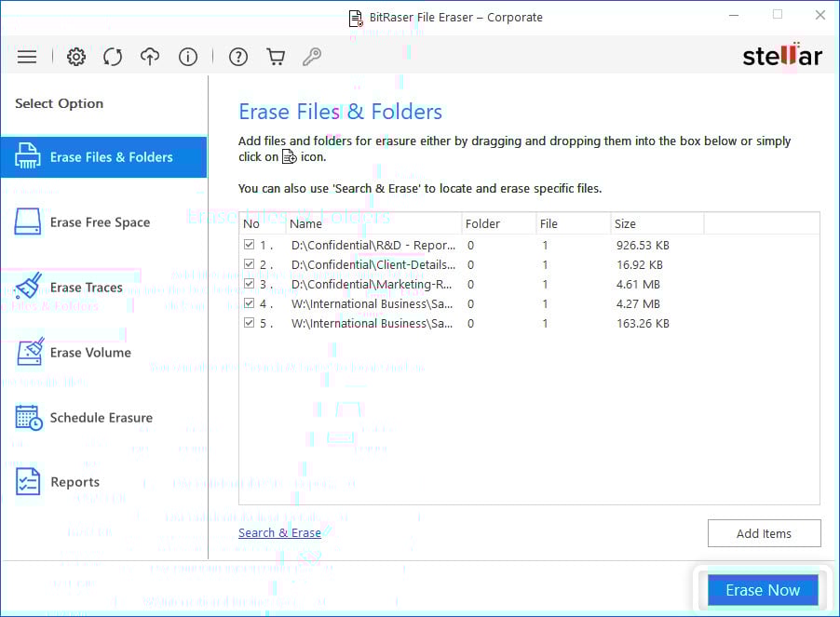This screenshot has width=840, height=617.
Task: Click the Erase Volume icon
Action: coord(30,352)
